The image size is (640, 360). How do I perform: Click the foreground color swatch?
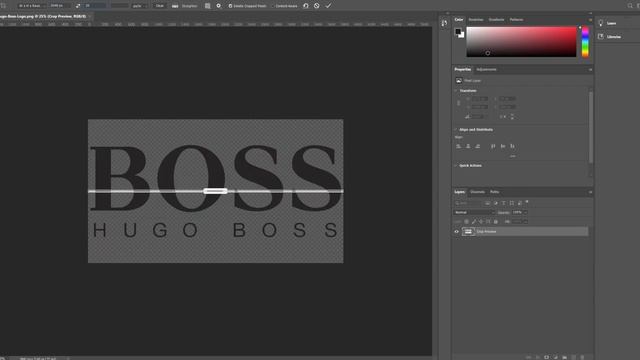coord(458,31)
